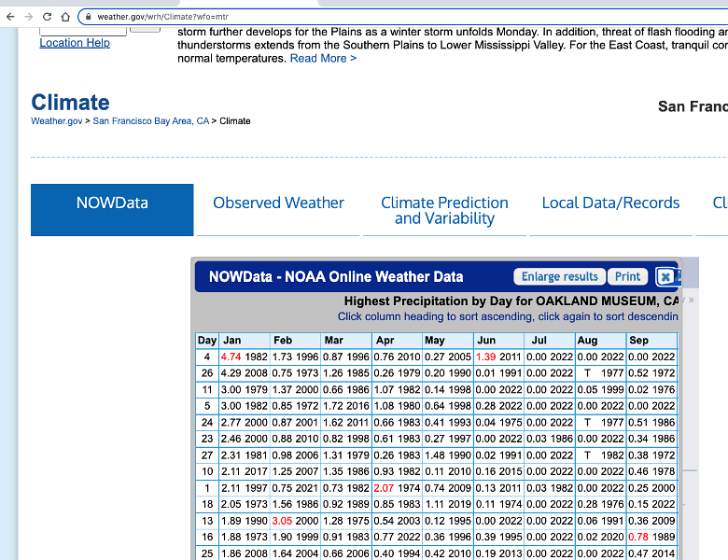Switch to Local Data/Records tab
The width and height of the screenshot is (728, 560).
coord(610,203)
